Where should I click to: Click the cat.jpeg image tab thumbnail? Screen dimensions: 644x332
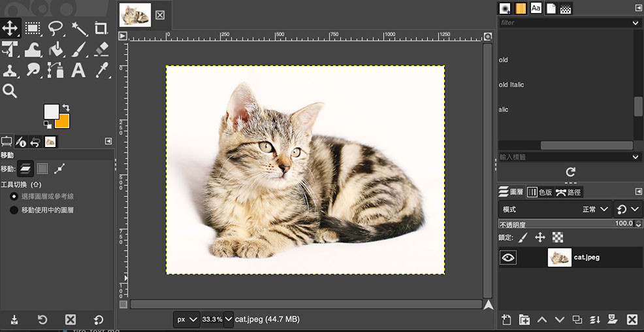135,15
